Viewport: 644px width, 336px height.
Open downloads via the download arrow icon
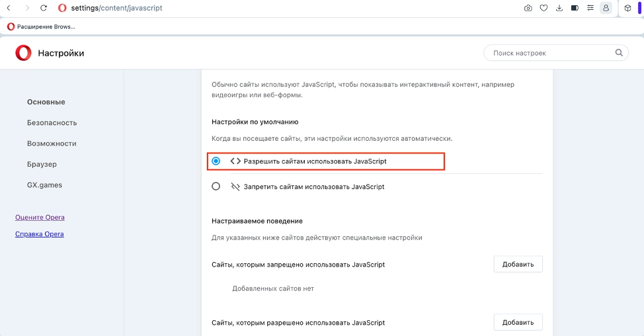(x=559, y=8)
